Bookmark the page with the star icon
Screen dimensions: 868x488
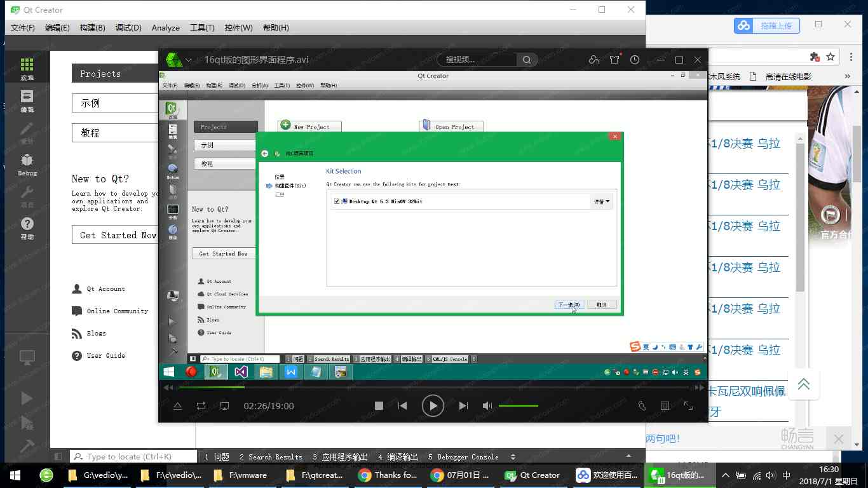coord(831,57)
